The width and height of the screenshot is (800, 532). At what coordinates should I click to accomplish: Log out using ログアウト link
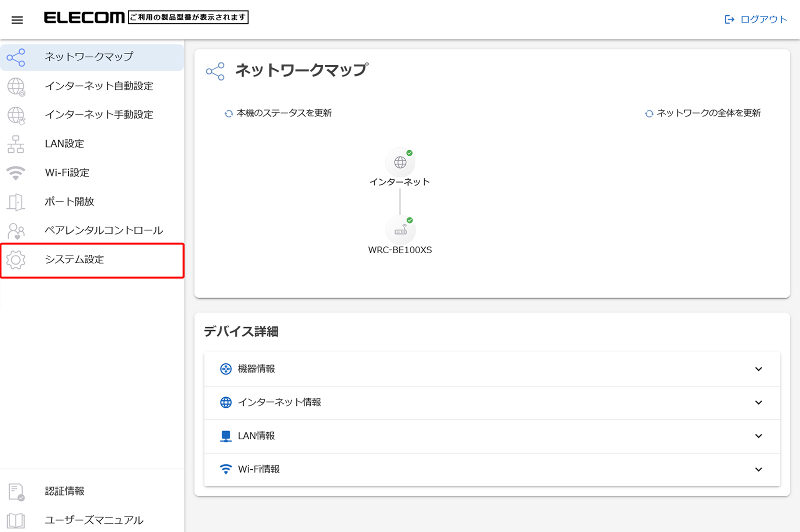pos(756,19)
